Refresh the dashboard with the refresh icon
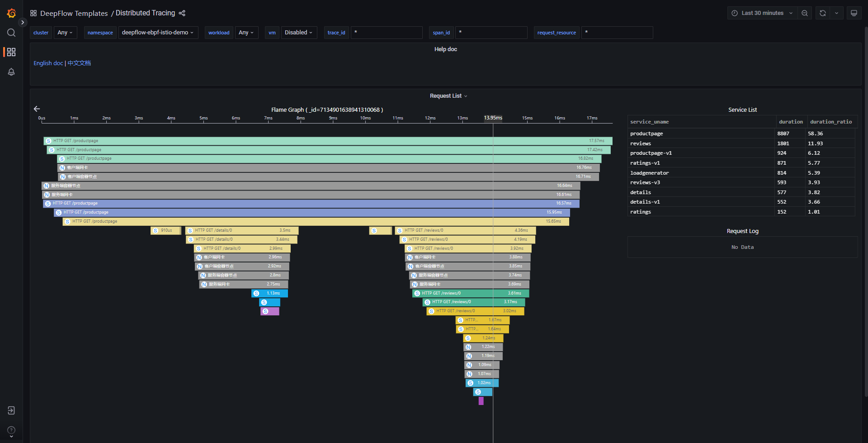 [x=823, y=13]
